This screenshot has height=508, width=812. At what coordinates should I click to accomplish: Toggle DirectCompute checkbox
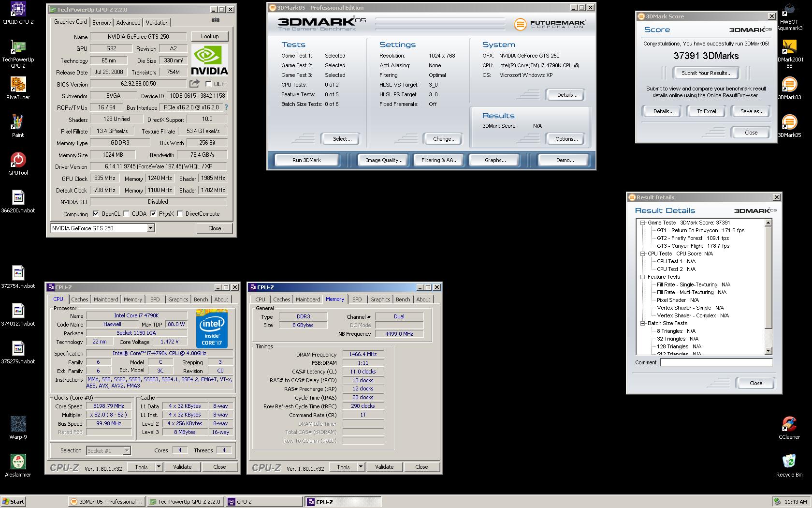(x=180, y=213)
